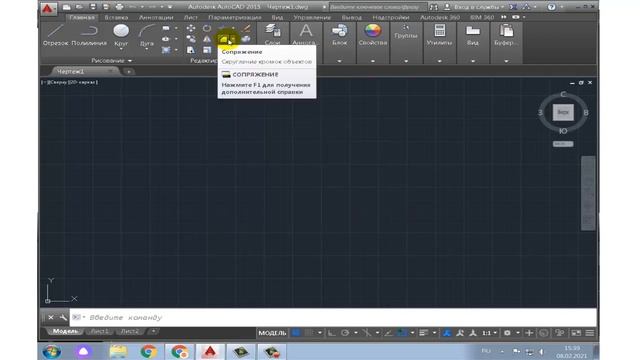Click the Mirror tool icon
Screen dimensions: 640x360
pyautogui.click(x=207, y=39)
